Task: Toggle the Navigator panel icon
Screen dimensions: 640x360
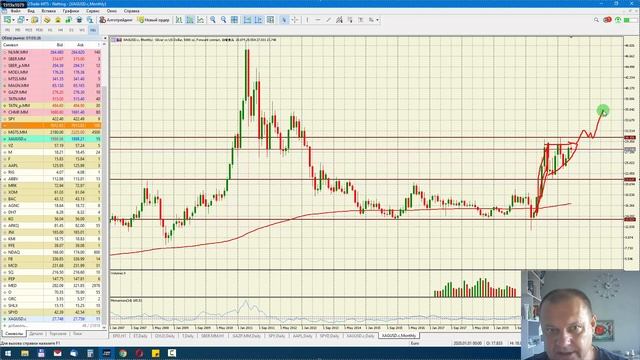Action: pyautogui.click(x=58, y=20)
